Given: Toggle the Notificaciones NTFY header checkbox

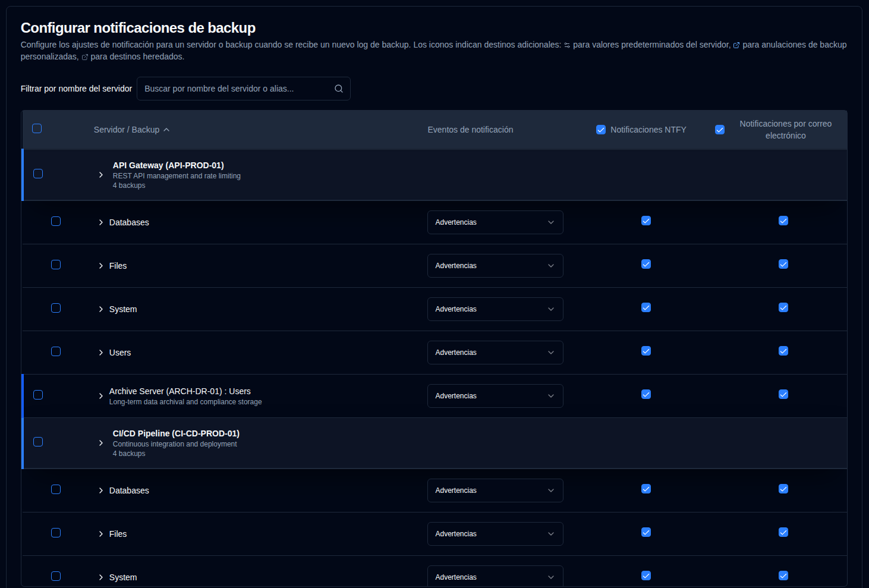Looking at the screenshot, I should click(601, 130).
